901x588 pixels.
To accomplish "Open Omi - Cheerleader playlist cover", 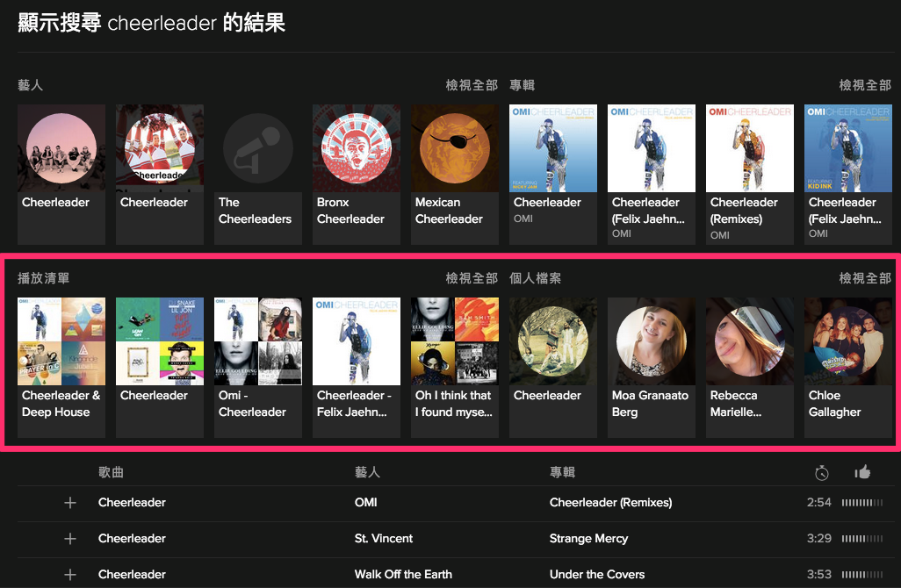I will click(x=258, y=341).
